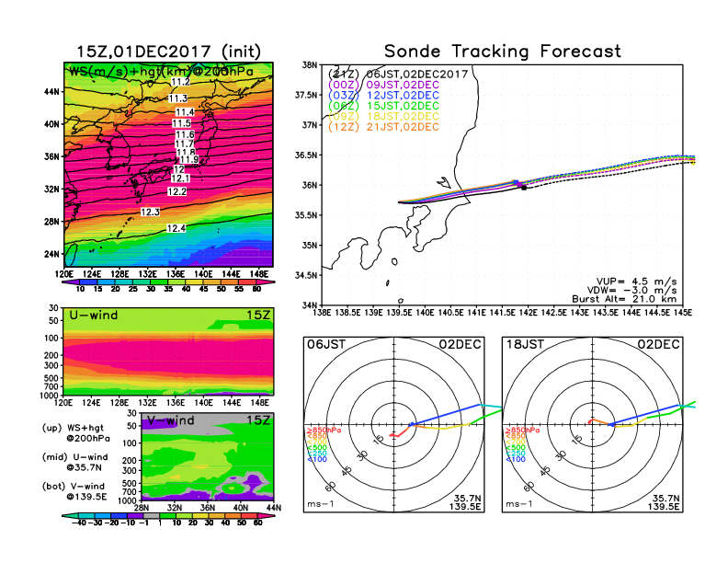Click the '06JST' label on left hodograph
This screenshot has height=563, width=728.
click(x=326, y=345)
